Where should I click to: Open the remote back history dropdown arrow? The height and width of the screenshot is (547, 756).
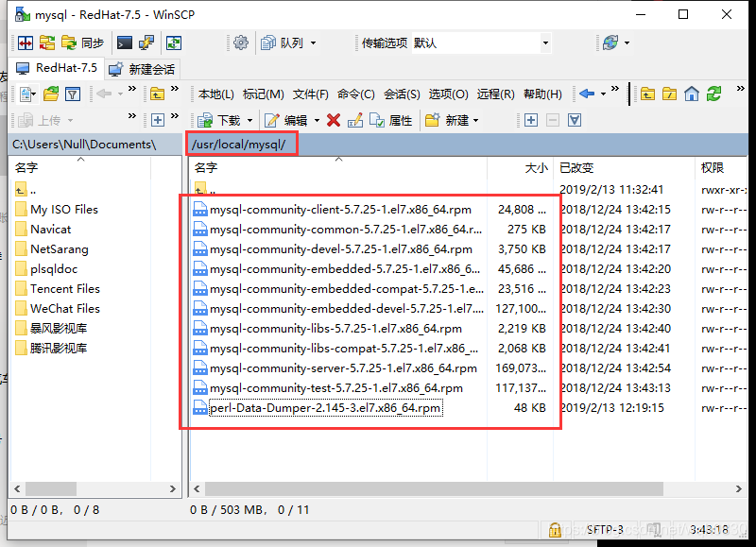click(603, 94)
